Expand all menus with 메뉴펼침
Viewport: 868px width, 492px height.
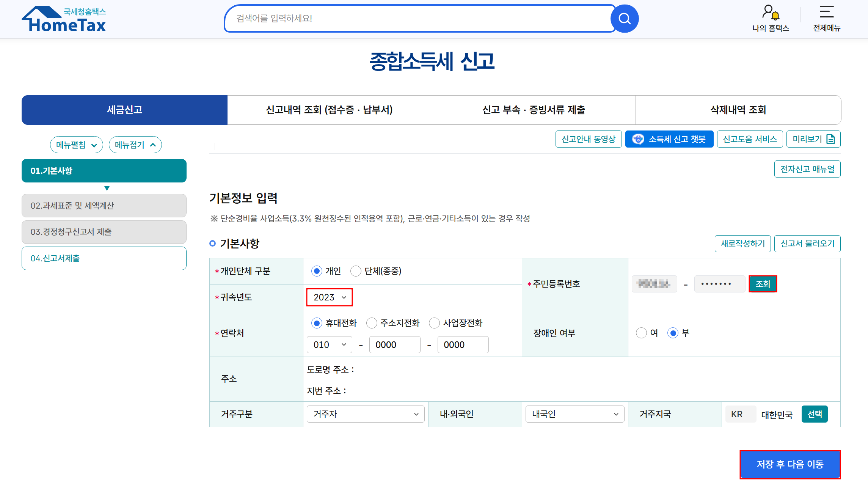pyautogui.click(x=77, y=145)
